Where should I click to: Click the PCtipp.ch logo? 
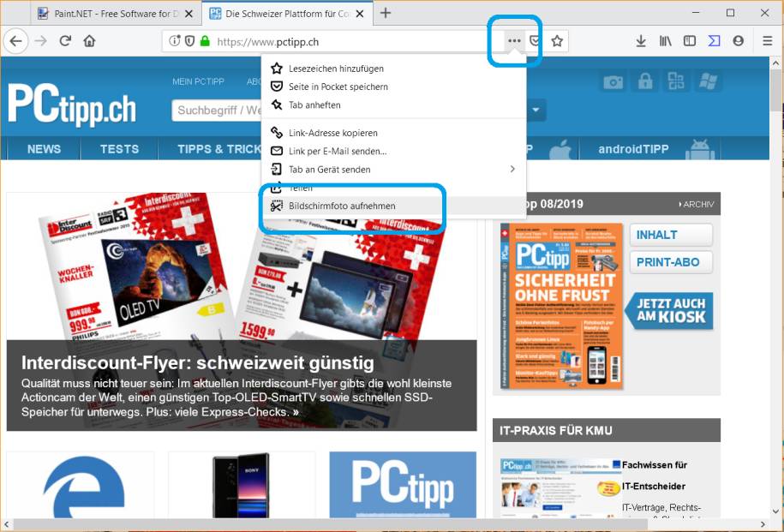point(72,105)
